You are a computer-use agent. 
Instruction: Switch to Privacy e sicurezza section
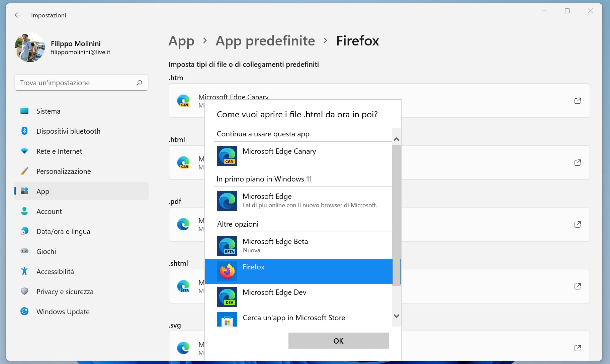tap(65, 291)
